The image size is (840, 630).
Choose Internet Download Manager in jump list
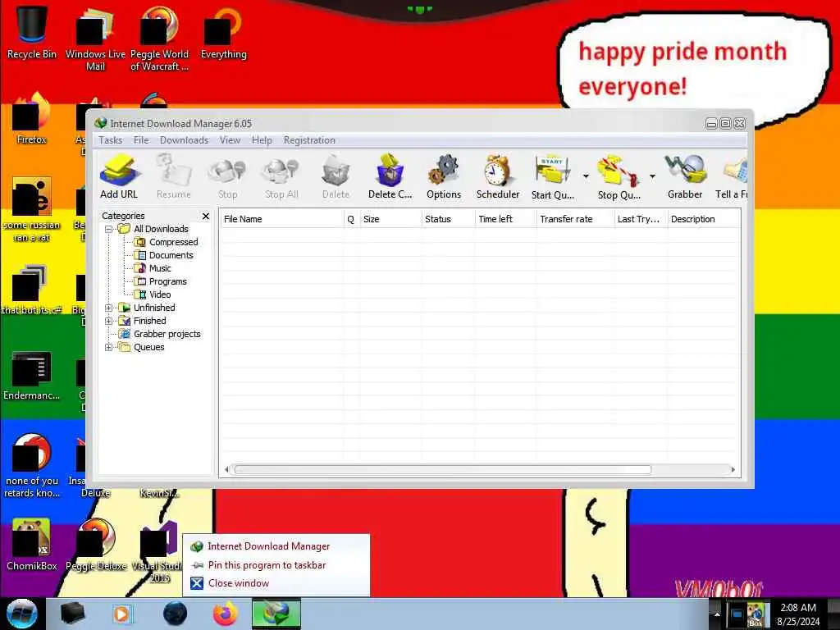(x=276, y=546)
